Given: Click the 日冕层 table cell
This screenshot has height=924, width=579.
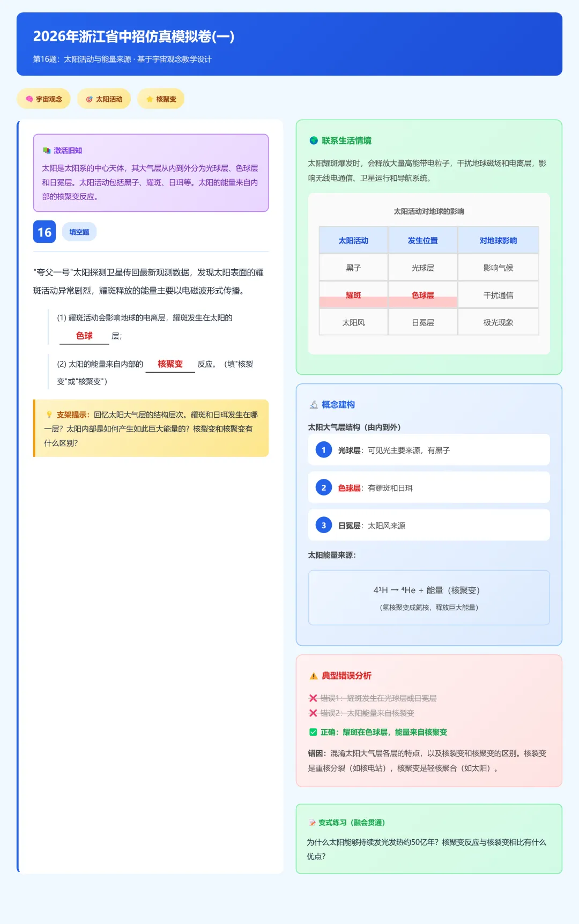Looking at the screenshot, I should (423, 322).
